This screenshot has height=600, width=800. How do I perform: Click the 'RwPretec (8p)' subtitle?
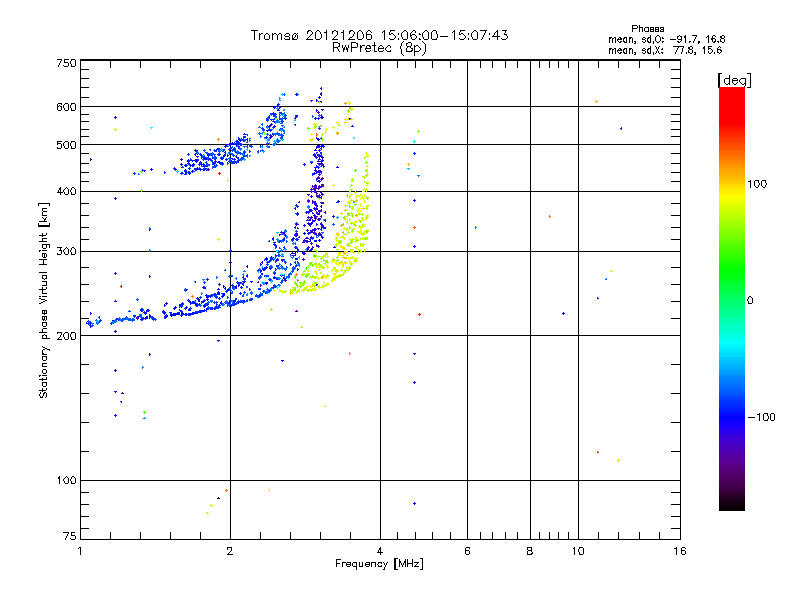pos(379,48)
